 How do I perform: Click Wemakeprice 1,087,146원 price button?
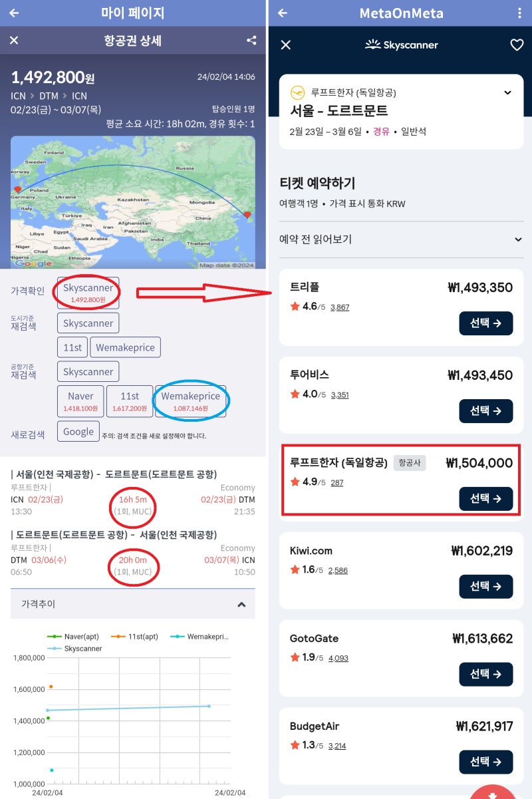191,401
